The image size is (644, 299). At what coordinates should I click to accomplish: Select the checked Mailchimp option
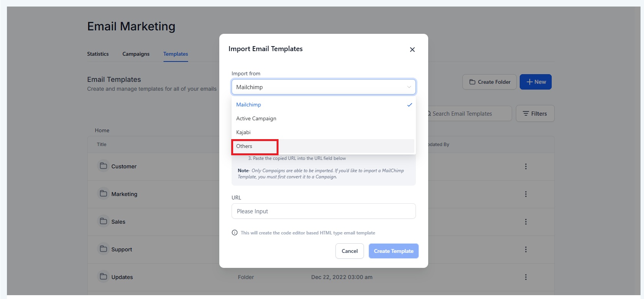(x=323, y=105)
